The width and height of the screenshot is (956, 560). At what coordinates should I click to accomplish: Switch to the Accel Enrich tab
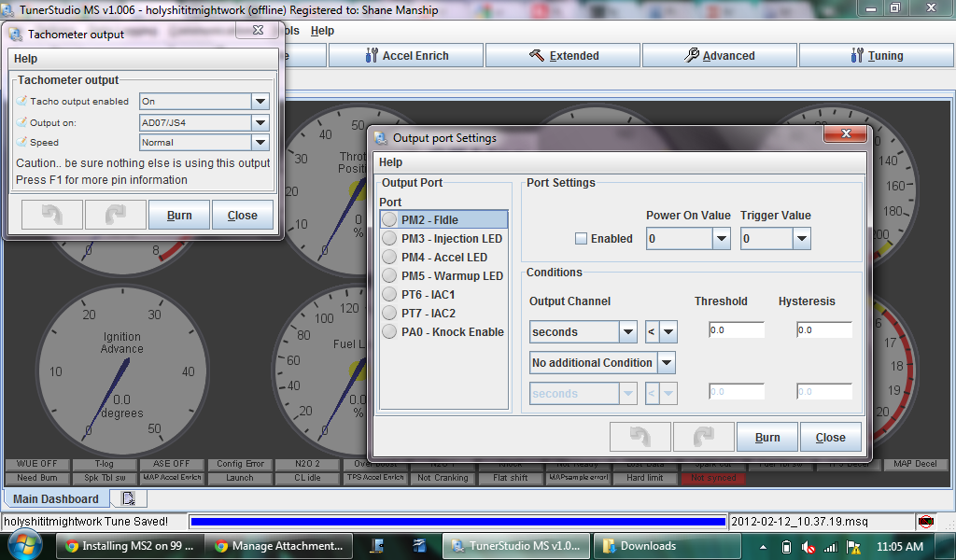tap(406, 56)
